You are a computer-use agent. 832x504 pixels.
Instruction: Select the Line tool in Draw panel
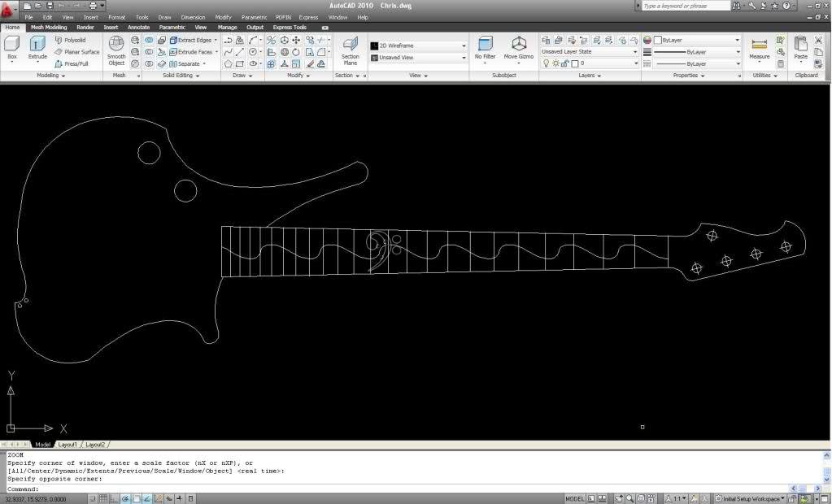click(x=240, y=52)
